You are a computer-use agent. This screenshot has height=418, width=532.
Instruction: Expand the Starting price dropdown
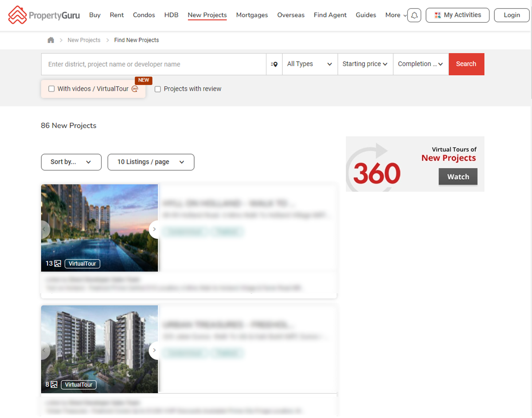click(365, 64)
